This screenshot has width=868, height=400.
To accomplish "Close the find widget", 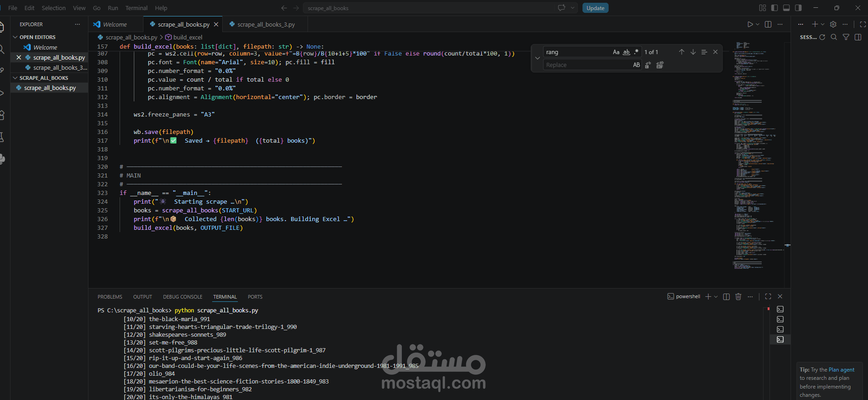I will [x=715, y=52].
